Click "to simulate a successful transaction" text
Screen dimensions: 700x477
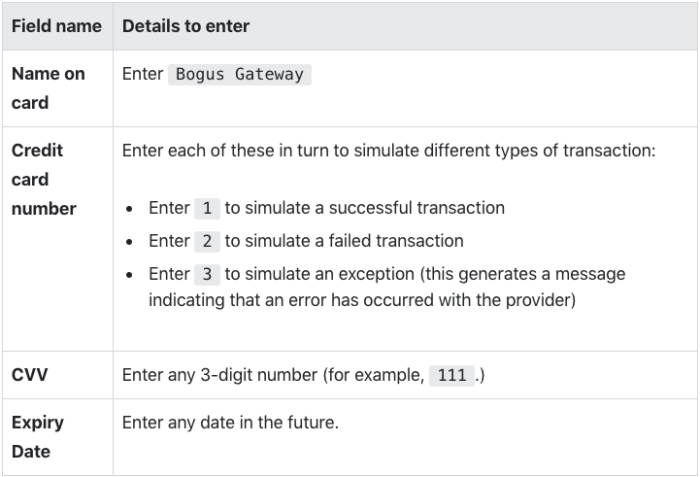click(364, 208)
